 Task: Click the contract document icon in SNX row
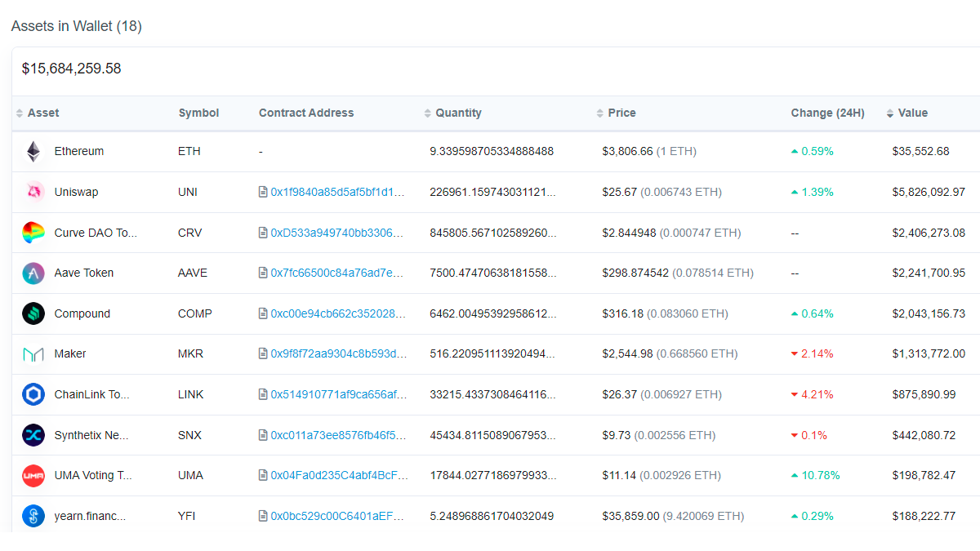pyautogui.click(x=263, y=435)
